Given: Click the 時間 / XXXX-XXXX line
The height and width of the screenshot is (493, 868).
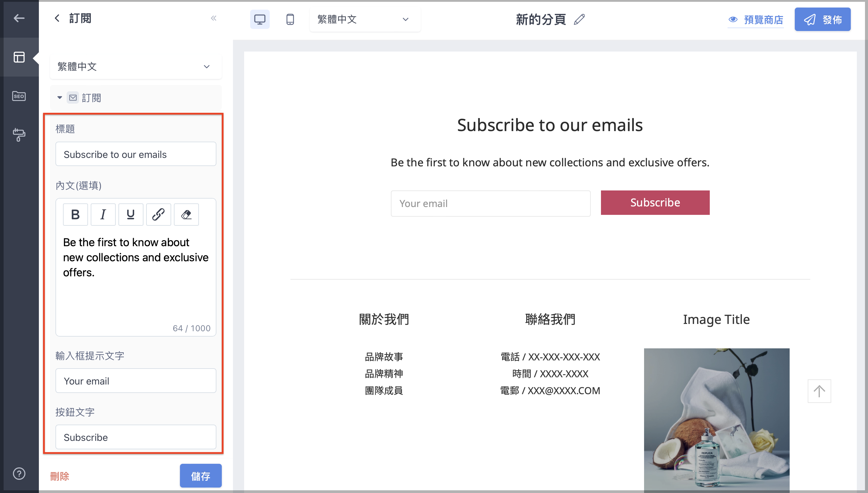Looking at the screenshot, I should (x=550, y=373).
